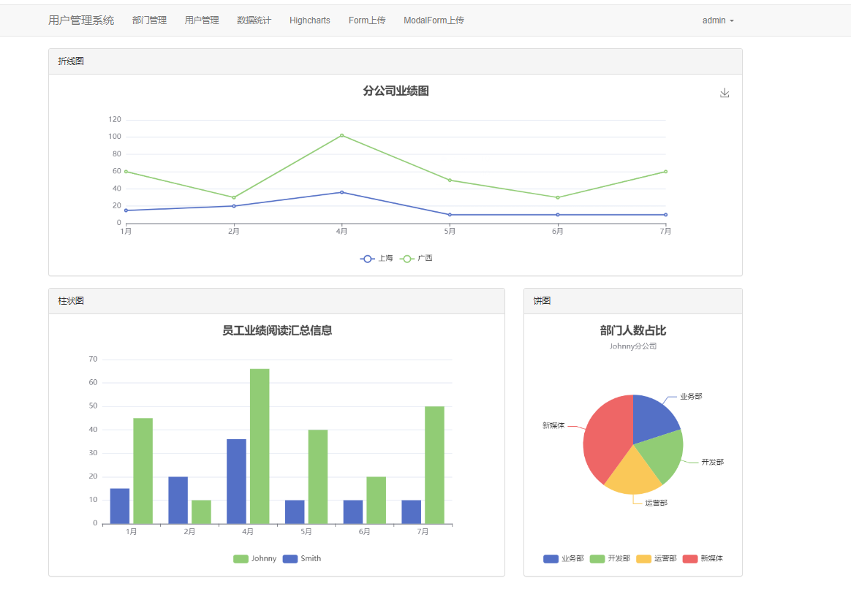Toggle the 广西 series legend marker
The image size is (851, 616).
coord(407,259)
